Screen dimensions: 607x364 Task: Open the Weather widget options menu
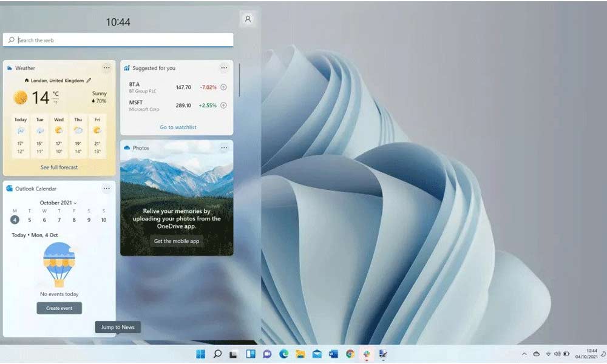click(107, 67)
